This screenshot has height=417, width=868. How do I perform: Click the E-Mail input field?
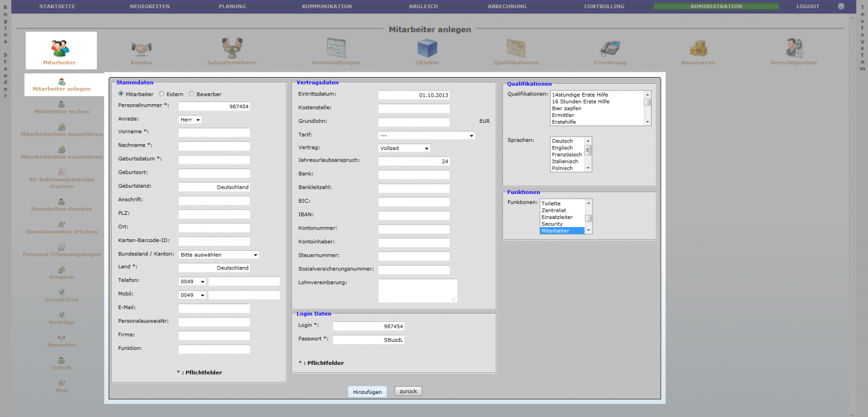pyautogui.click(x=215, y=309)
